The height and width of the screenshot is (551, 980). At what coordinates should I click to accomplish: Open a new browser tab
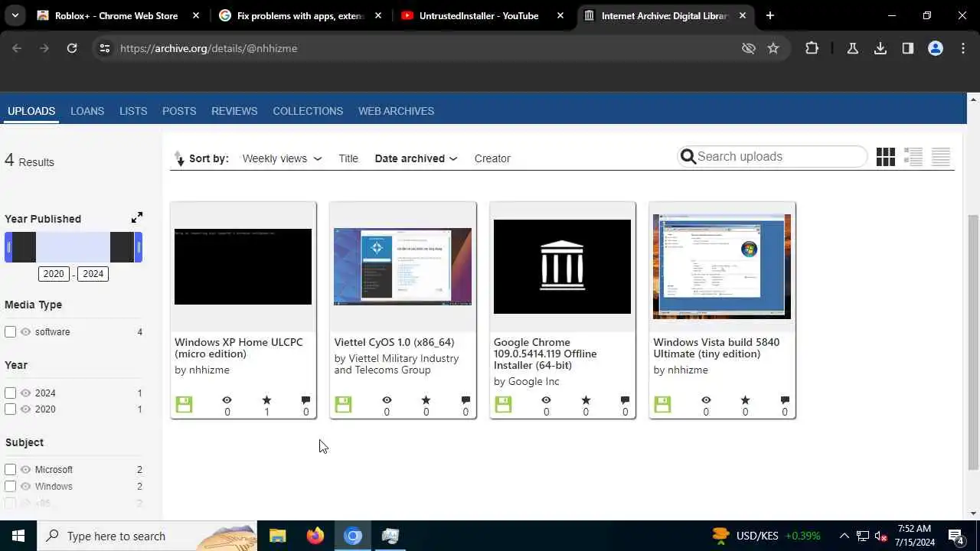pos(769,15)
